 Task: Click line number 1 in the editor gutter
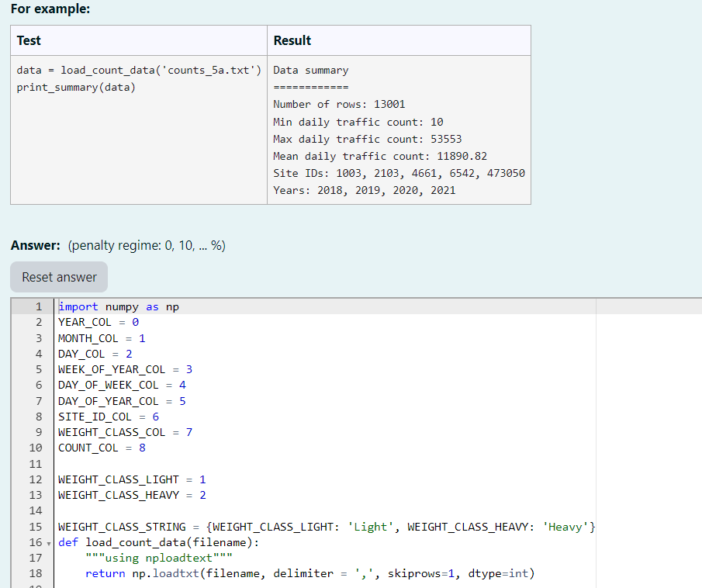click(x=39, y=306)
